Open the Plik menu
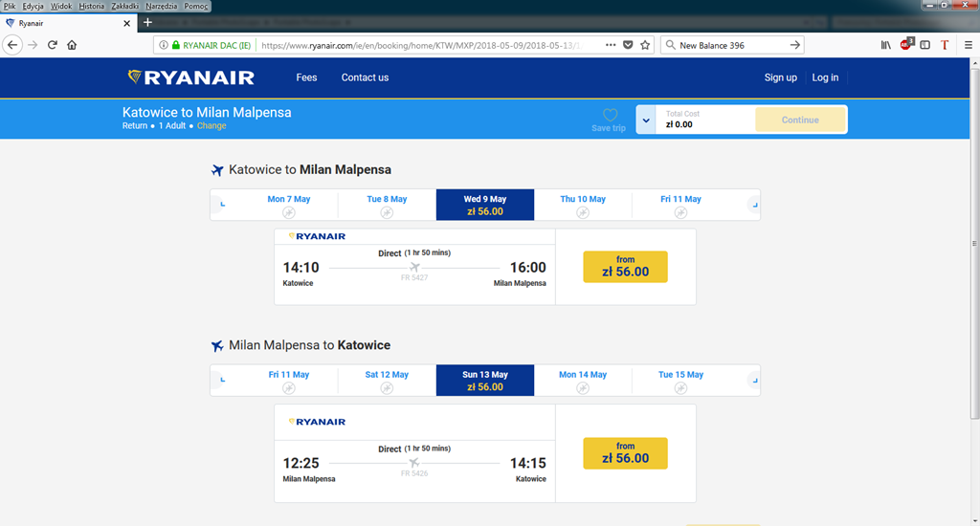The image size is (980, 526). click(x=10, y=7)
